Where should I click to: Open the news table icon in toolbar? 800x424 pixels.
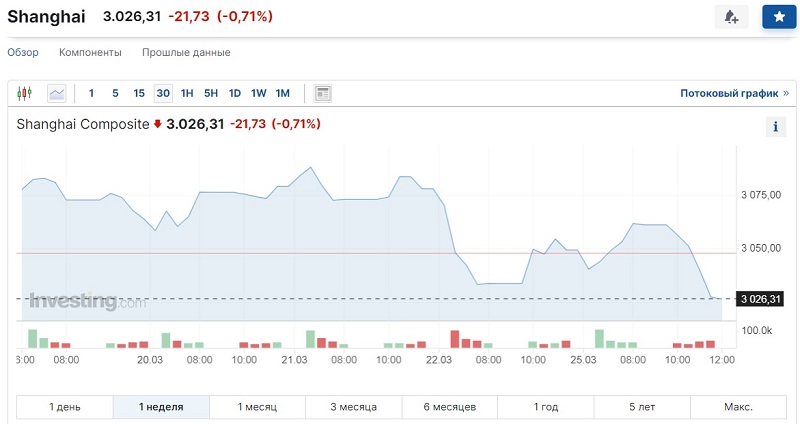[322, 93]
